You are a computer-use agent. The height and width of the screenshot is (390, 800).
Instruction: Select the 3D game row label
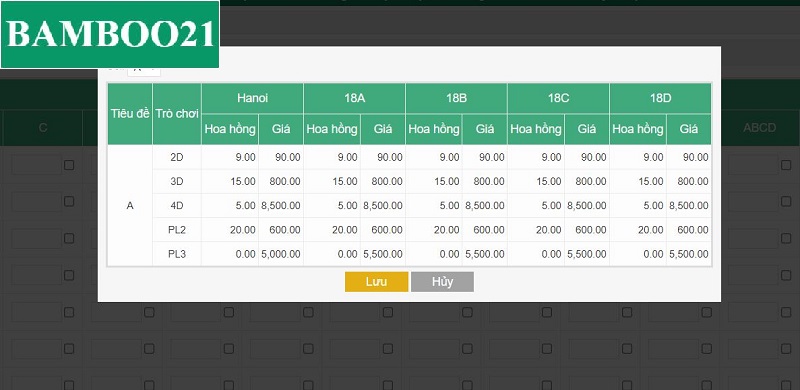coord(177,181)
